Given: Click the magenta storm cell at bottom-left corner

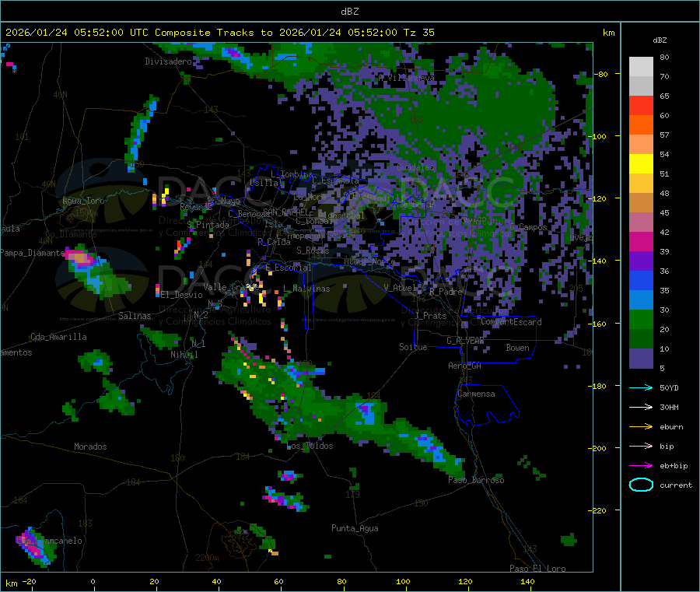Looking at the screenshot, I should coord(36,547).
